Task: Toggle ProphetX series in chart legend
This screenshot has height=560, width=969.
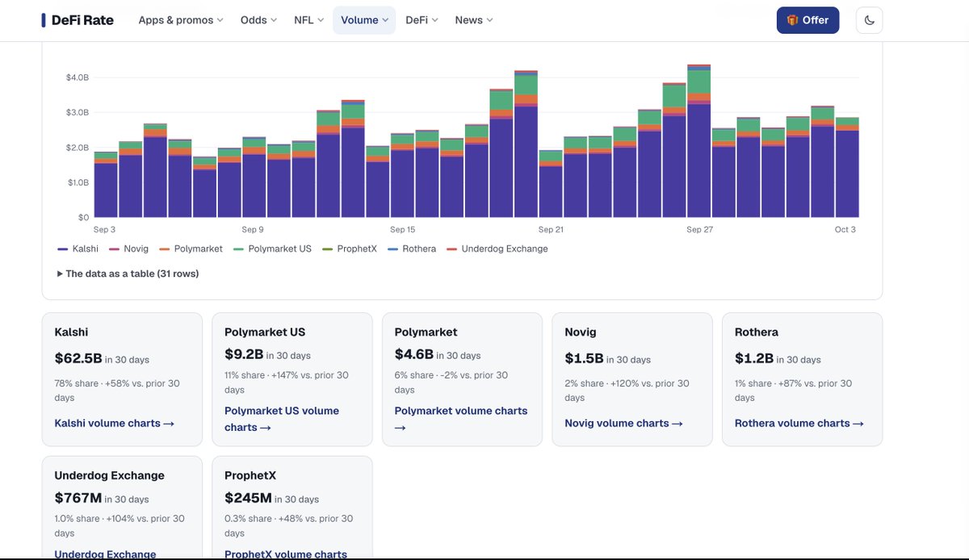Action: coord(350,249)
